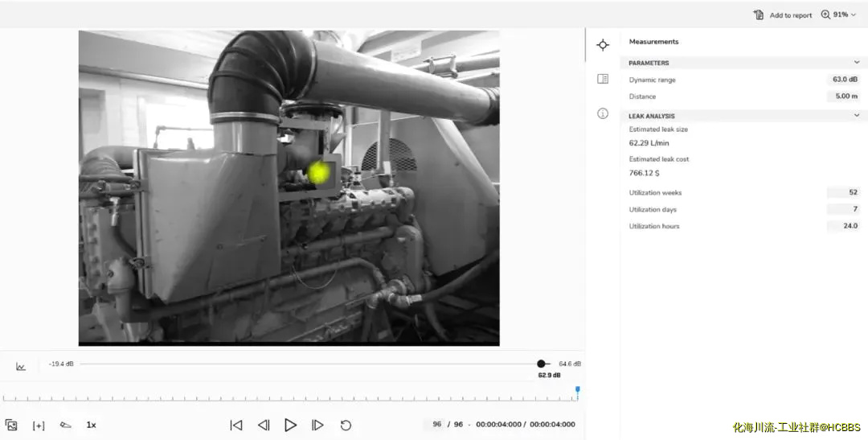This screenshot has width=868, height=440.
Task: Open the Measurements crosshair panel tab
Action: [x=603, y=45]
